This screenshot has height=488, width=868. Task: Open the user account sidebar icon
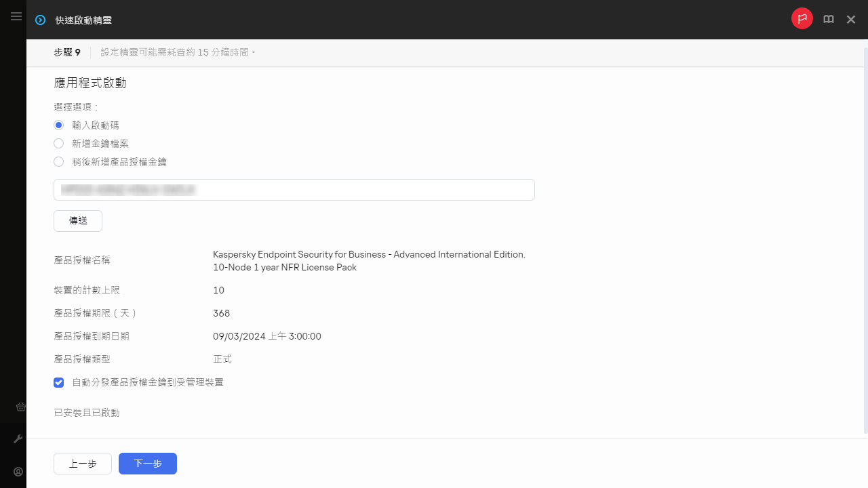tap(19, 472)
